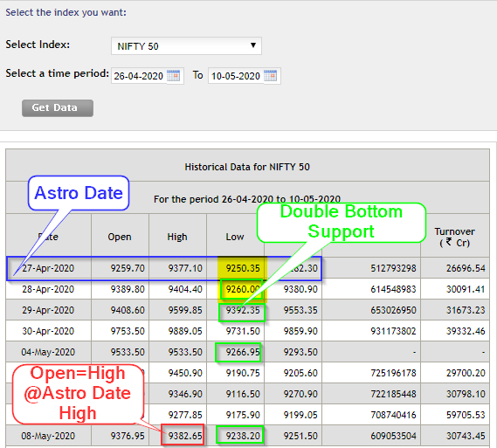Click the shares traded value 609053504
The image size is (497, 448).
(x=393, y=436)
